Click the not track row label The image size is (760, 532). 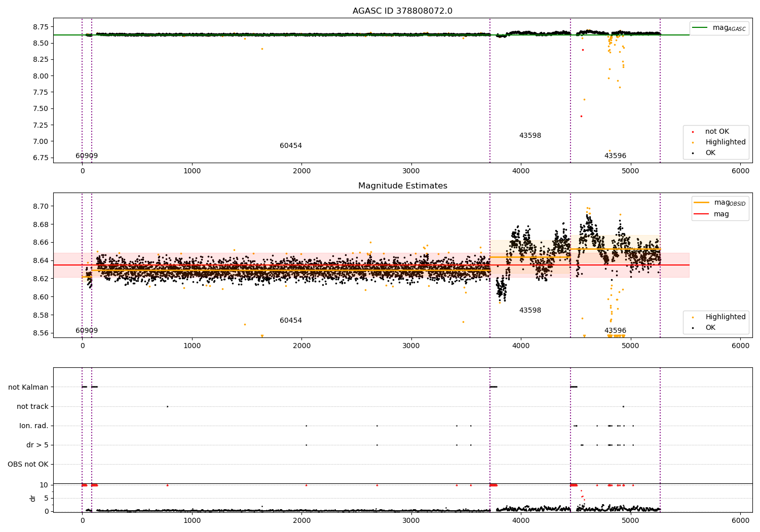32,407
